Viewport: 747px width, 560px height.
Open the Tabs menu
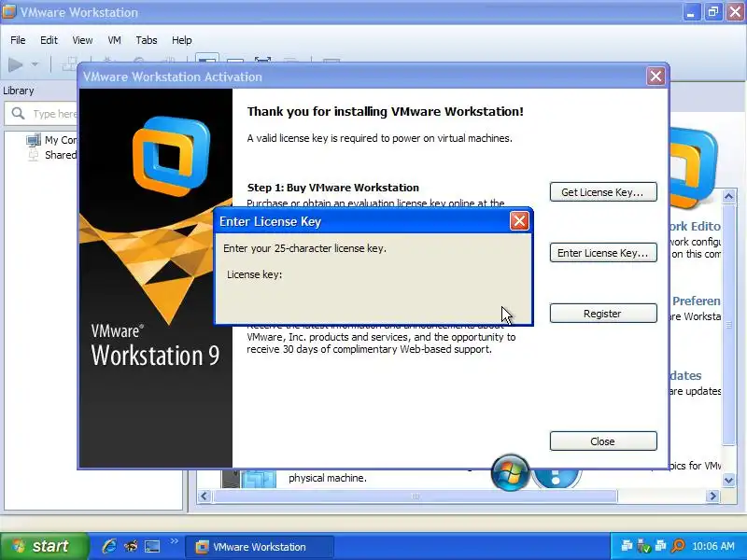point(147,40)
